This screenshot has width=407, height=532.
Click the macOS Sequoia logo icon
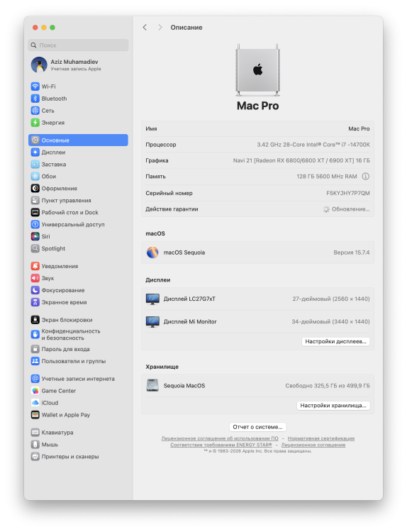click(152, 253)
